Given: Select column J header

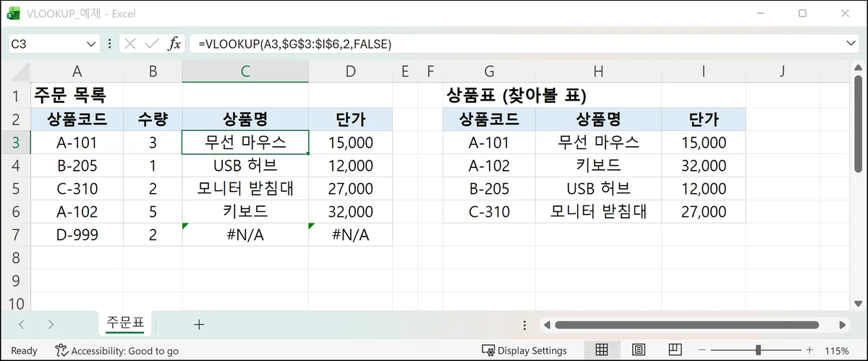Looking at the screenshot, I should click(783, 71).
